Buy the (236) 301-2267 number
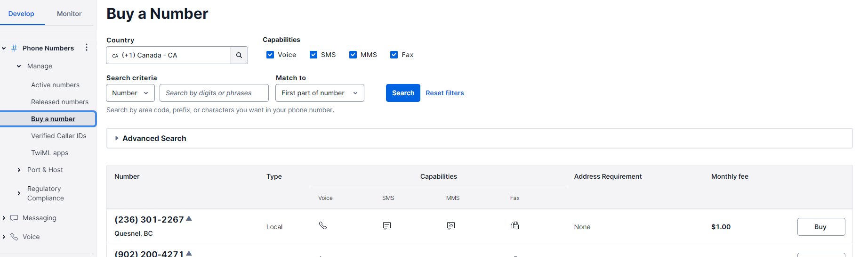Viewport: 868px width, 257px height. click(x=821, y=227)
